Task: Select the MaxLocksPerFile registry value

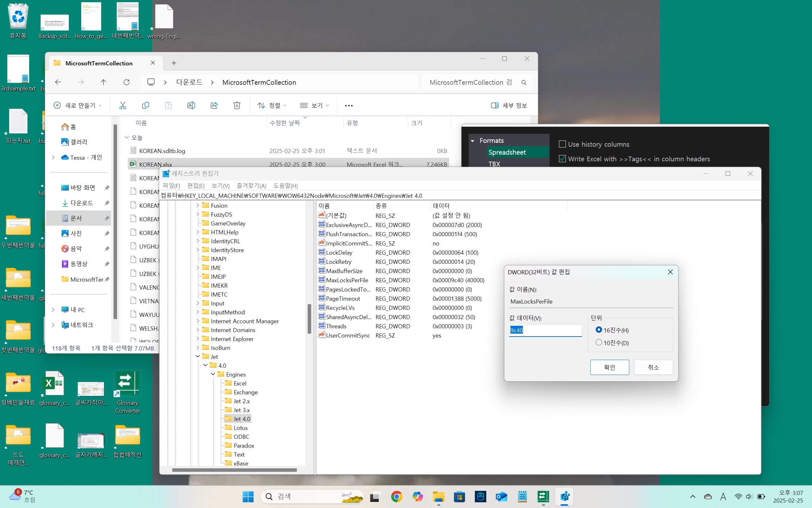Action: point(347,280)
